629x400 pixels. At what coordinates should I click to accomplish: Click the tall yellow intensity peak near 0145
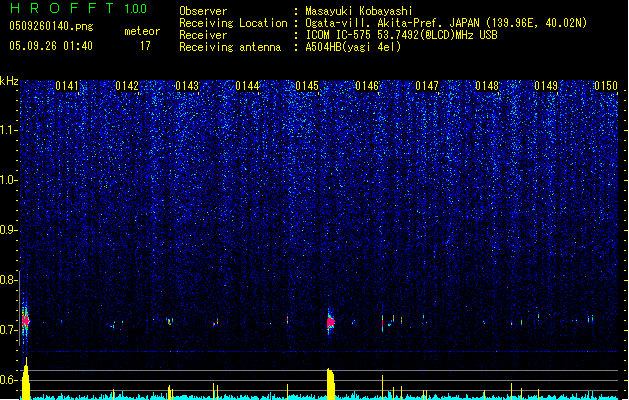[x=331, y=384]
